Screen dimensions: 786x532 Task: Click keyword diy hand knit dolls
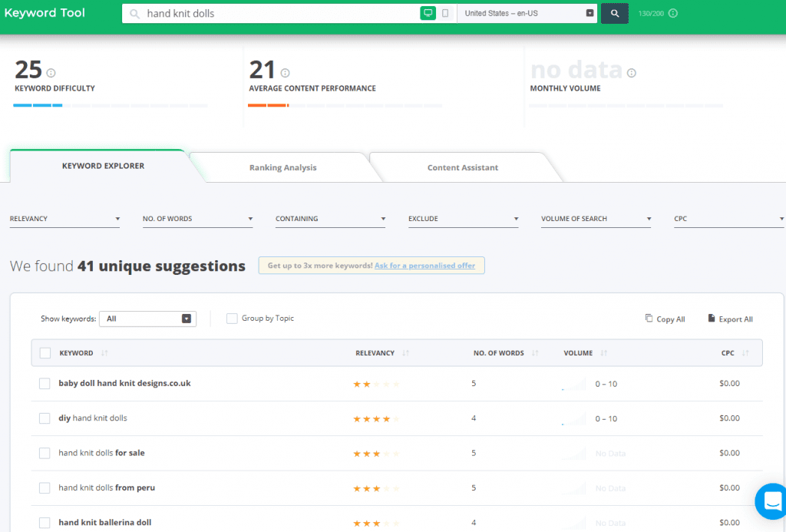[93, 418]
